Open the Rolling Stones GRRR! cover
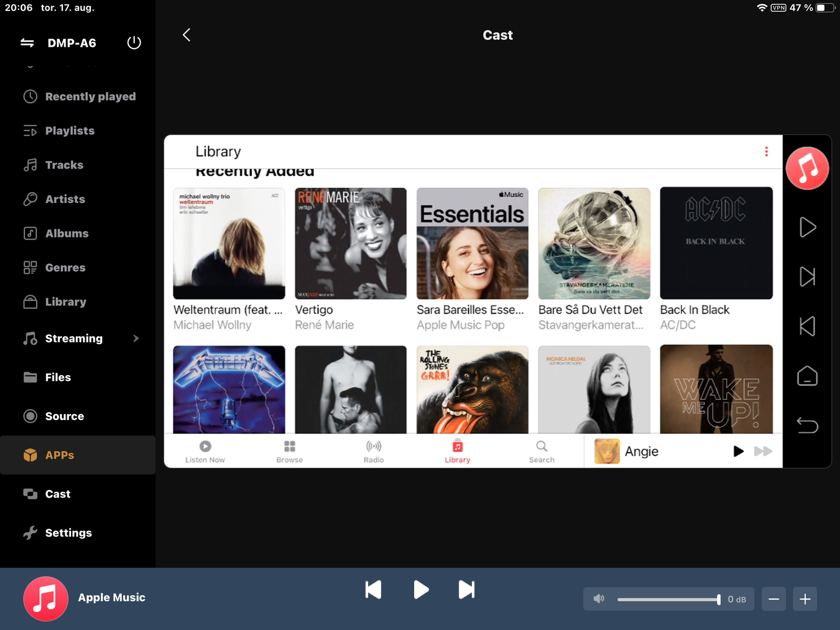The height and width of the screenshot is (630, 840). [473, 390]
